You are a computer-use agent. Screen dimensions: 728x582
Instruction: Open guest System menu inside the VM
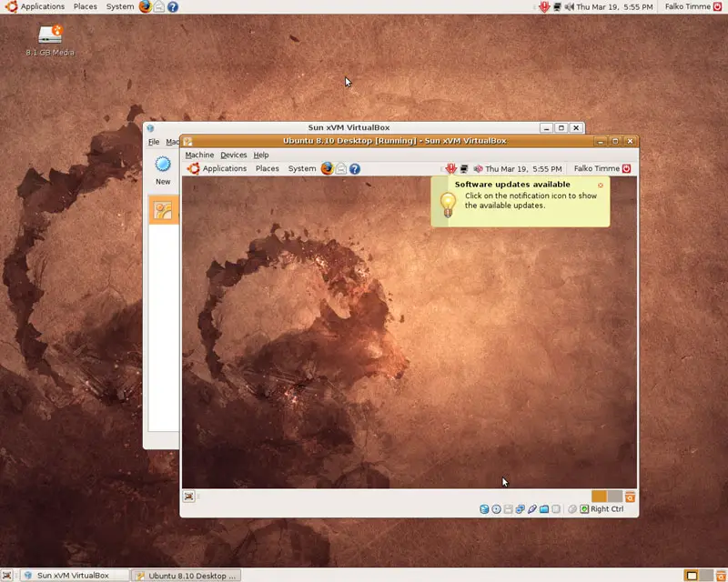(x=302, y=168)
